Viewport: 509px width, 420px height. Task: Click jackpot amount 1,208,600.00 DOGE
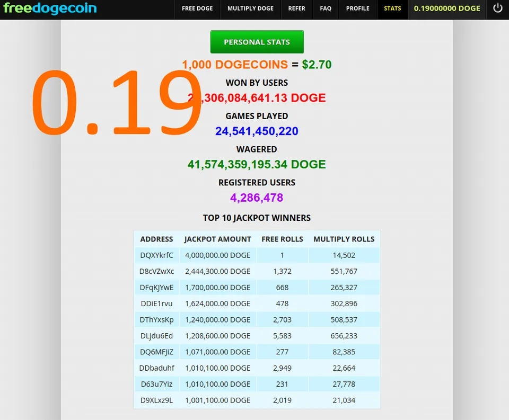(217, 336)
